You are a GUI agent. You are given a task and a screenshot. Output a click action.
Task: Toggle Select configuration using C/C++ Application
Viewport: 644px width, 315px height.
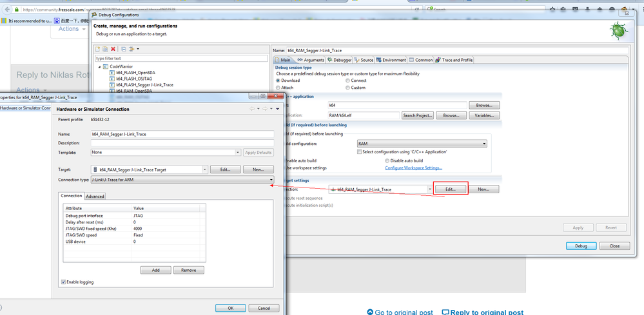(x=359, y=152)
